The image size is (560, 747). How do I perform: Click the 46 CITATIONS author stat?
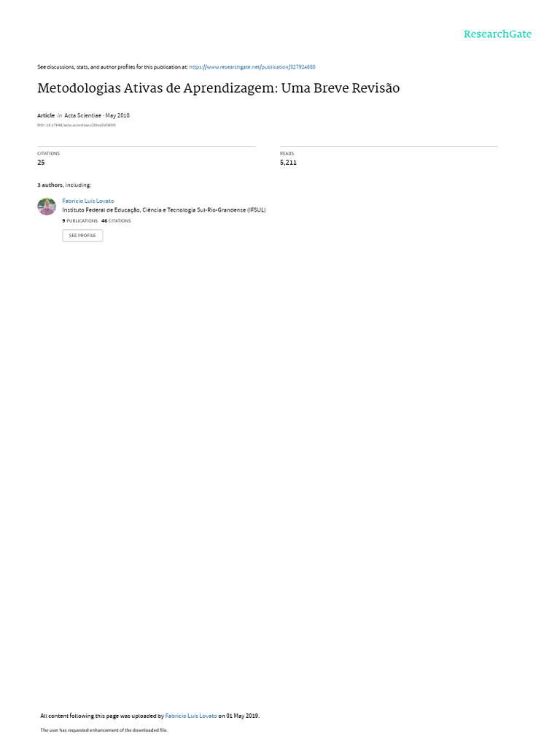(116, 221)
